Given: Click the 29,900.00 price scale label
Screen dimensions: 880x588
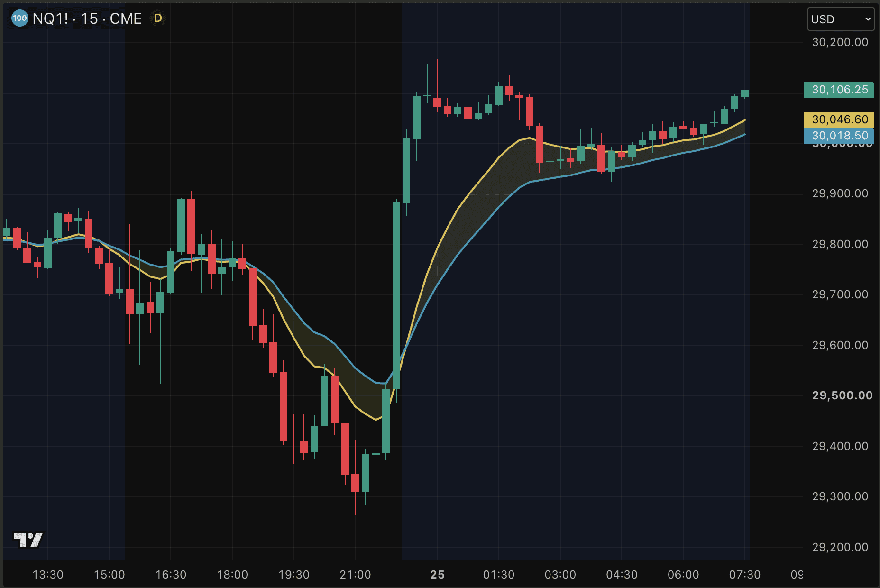Looking at the screenshot, I should click(840, 193).
